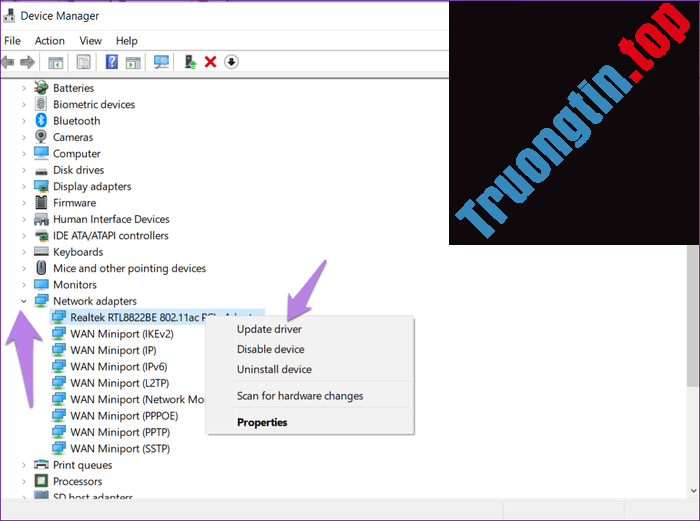Click the blue Help question mark icon
700x521 pixels.
click(x=112, y=61)
